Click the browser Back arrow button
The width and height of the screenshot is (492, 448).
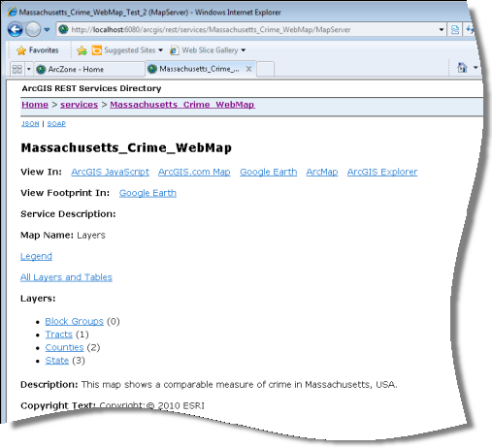click(15, 30)
